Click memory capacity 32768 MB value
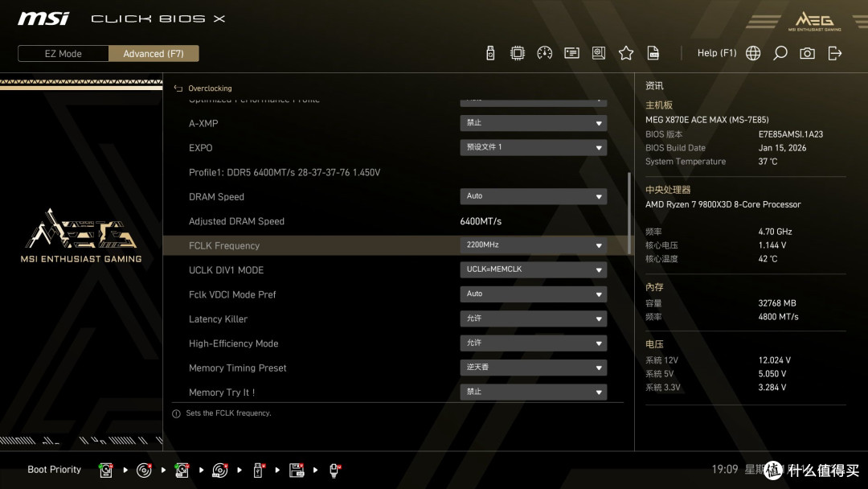Screen dimensions: 868x489 pos(777,303)
